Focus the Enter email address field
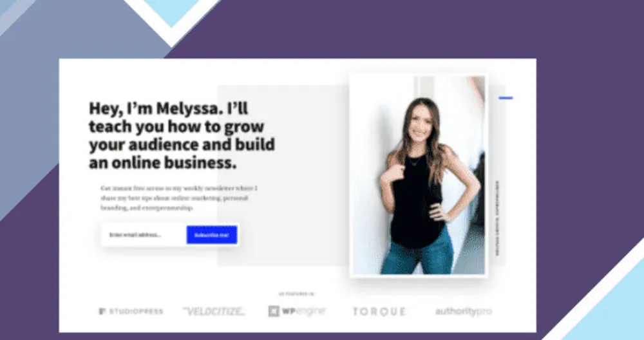644x340 pixels. pyautogui.click(x=144, y=235)
